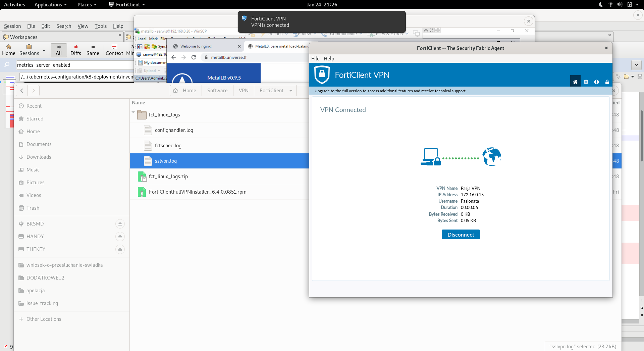
Task: Eject the HANDY drive
Action: point(120,237)
